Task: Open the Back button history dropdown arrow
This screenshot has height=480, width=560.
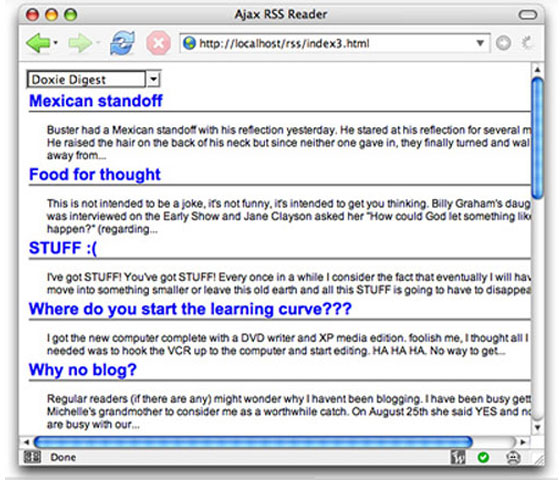Action: pos(55,43)
